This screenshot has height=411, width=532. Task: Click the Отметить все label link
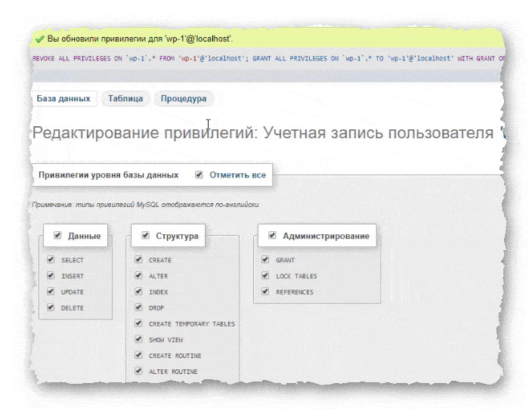pos(237,175)
